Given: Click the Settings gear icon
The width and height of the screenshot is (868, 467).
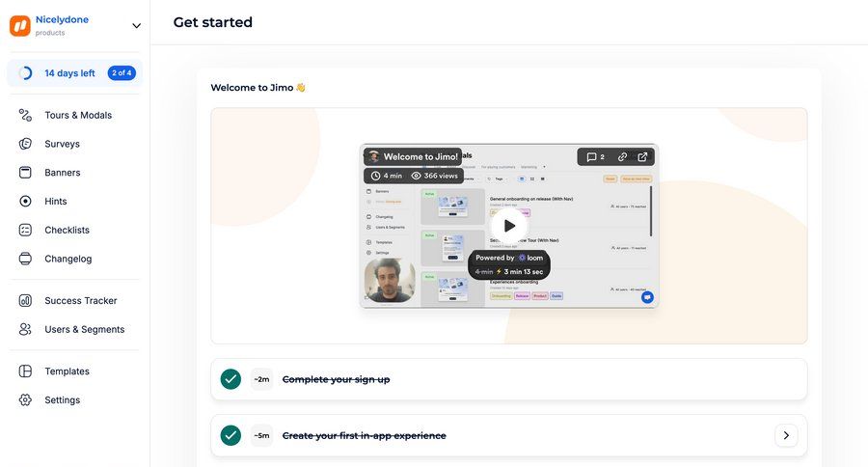Looking at the screenshot, I should point(25,400).
